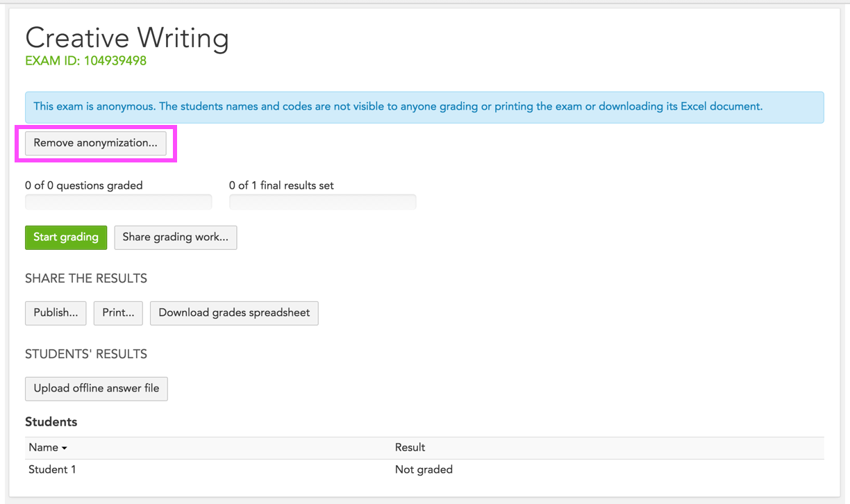Click Student 1's Not graded result
The image size is (850, 504).
(x=424, y=470)
